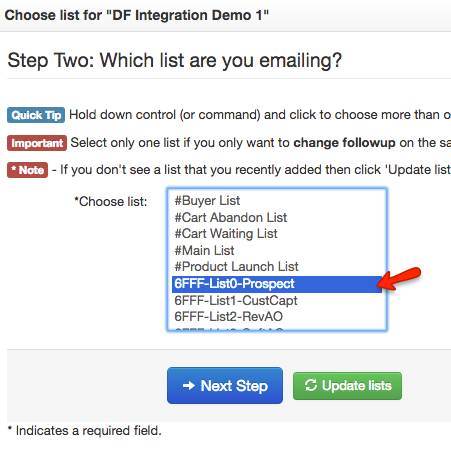Click the Update lists button
451x451 pixels.
tap(347, 386)
